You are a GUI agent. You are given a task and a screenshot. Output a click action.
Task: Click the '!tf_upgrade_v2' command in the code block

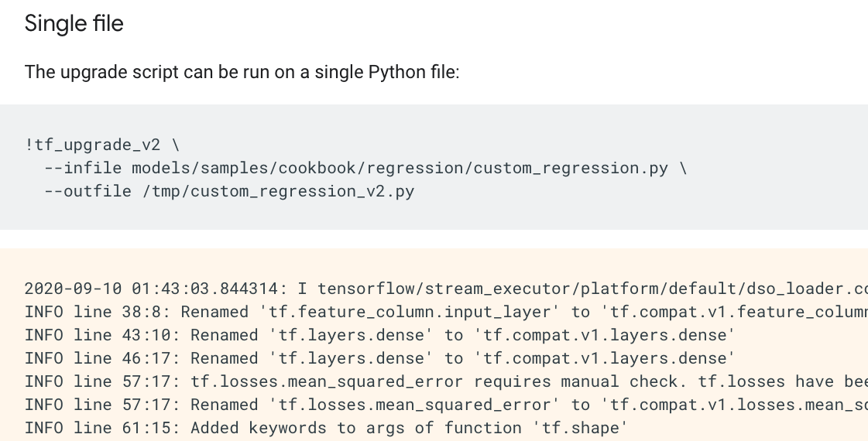coord(92,145)
